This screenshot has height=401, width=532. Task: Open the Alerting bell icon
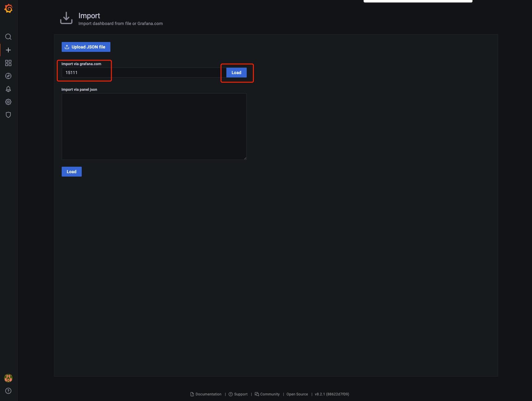8,89
